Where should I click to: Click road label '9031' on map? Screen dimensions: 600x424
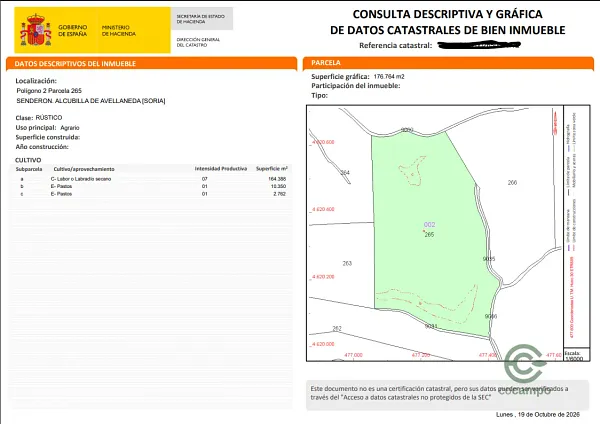pyautogui.click(x=431, y=326)
